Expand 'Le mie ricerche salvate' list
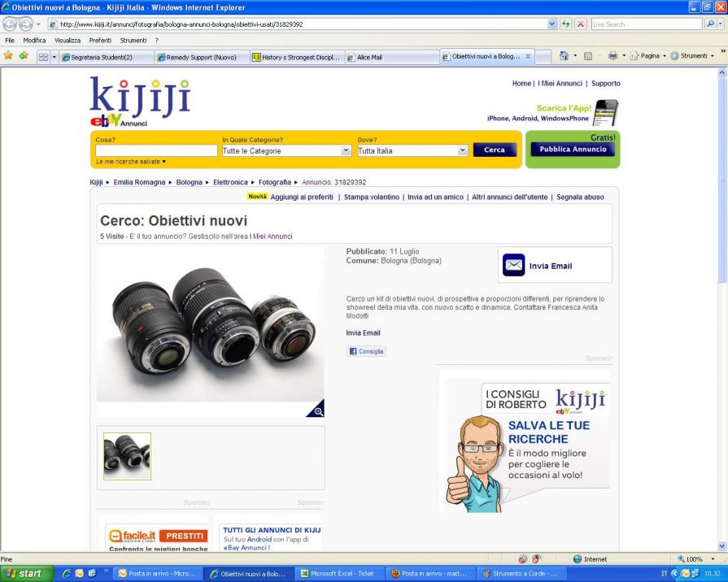 coord(131,162)
